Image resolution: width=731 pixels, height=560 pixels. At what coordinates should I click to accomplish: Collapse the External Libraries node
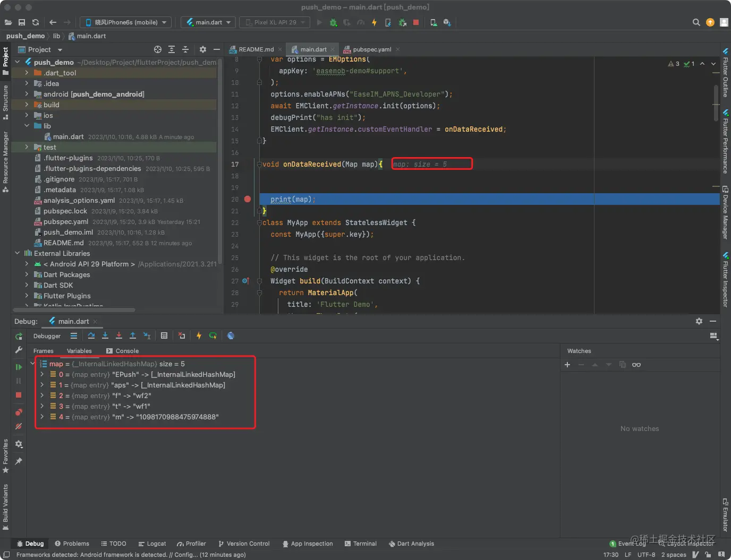(17, 253)
